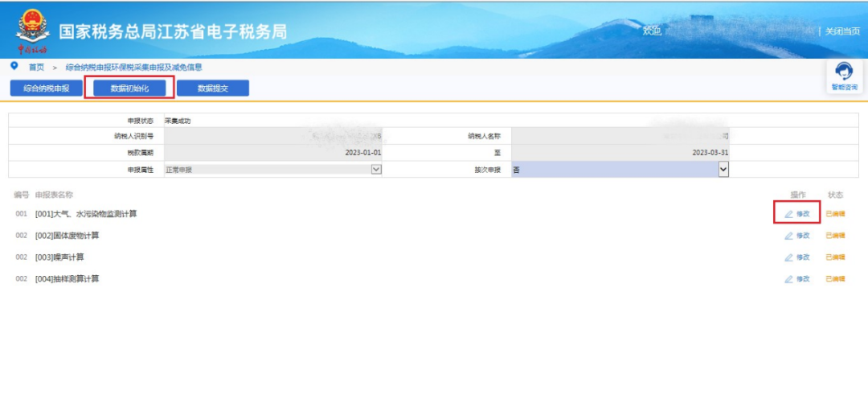Click the 纳税人名称 field
The height and width of the screenshot is (399, 868).
(x=620, y=136)
